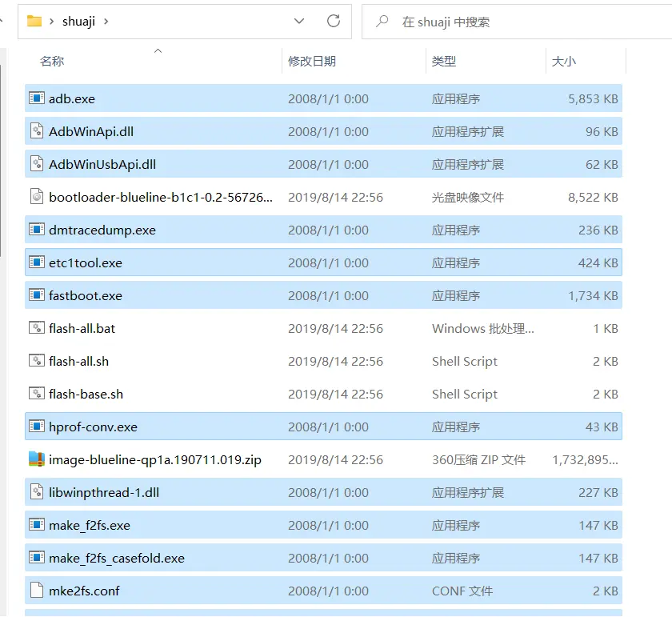
Task: Select file name make_f2fs_casefold.exe
Action: point(117,558)
